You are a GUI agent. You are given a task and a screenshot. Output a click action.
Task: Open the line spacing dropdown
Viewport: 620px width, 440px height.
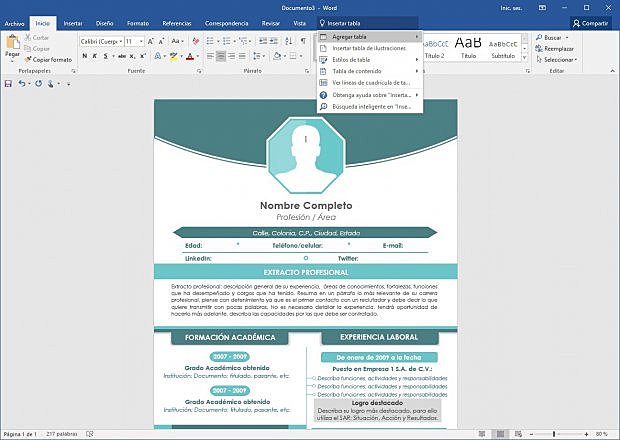tap(259, 56)
